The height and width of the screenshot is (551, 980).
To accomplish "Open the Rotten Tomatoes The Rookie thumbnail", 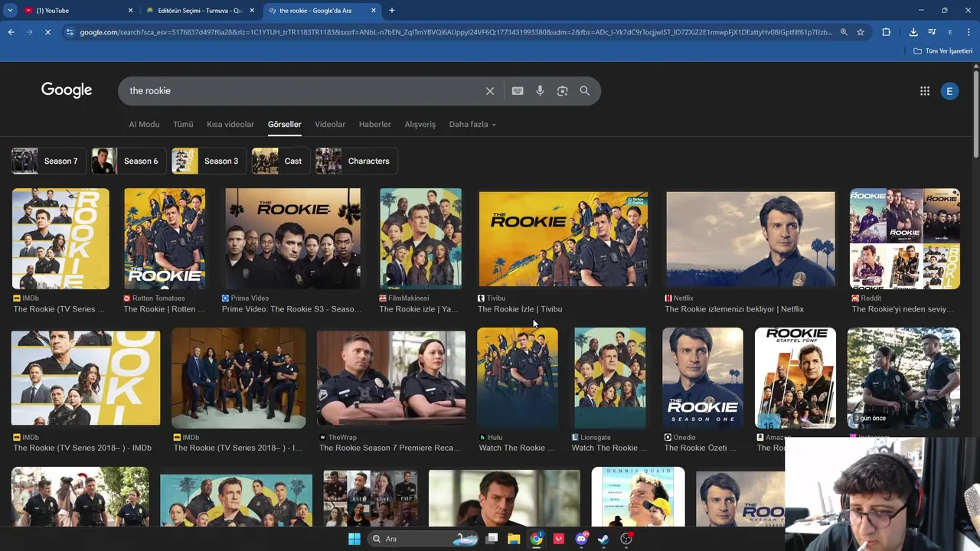I will click(165, 239).
